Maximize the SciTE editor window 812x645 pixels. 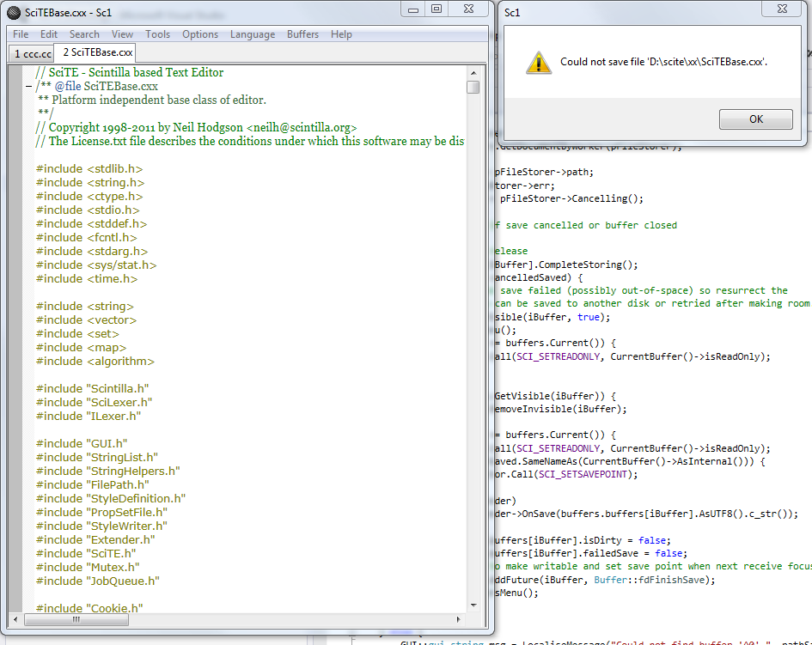437,9
